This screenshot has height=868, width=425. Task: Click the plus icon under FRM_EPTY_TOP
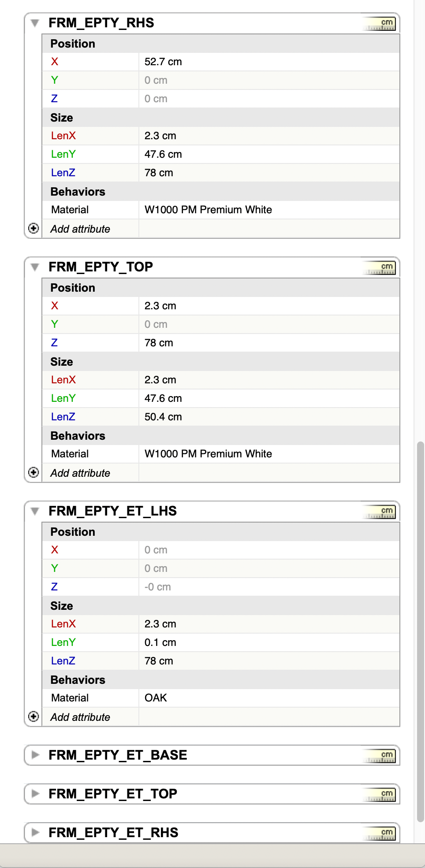[34, 473]
